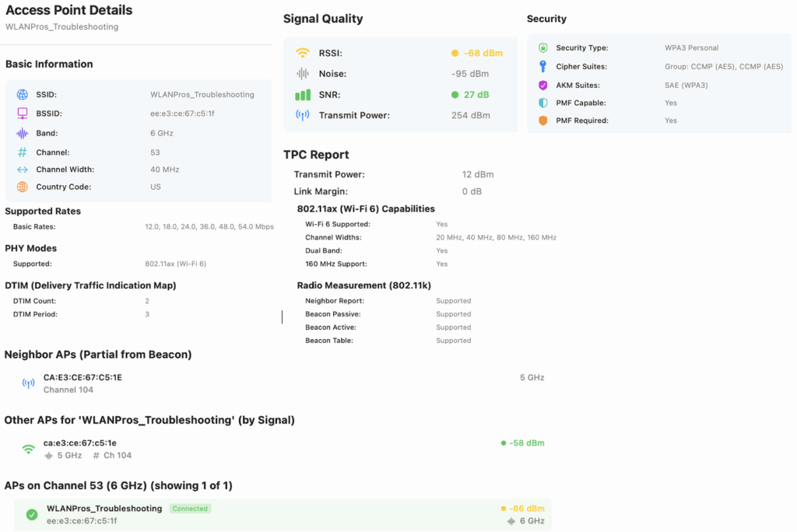Click the waveform icon next to Band
This screenshot has width=797, height=532.
(x=22, y=133)
